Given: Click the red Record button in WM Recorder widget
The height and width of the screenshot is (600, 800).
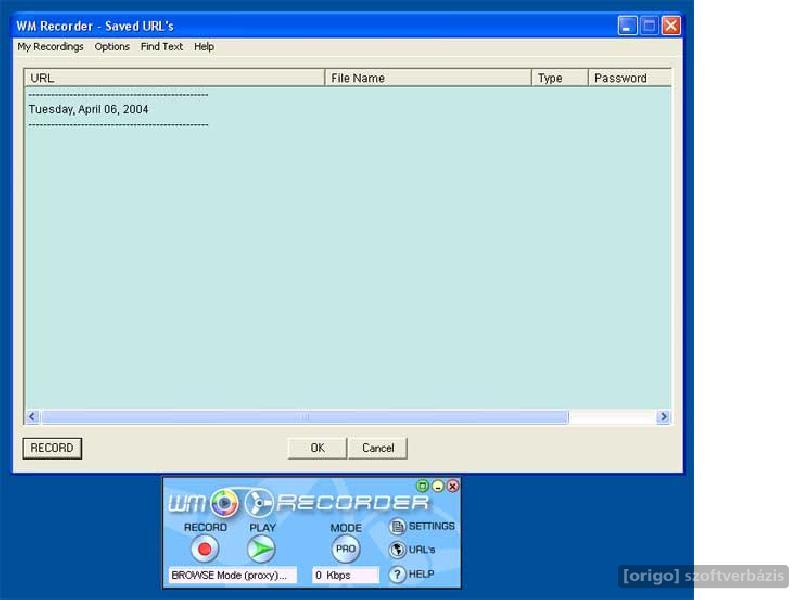Looking at the screenshot, I should (205, 549).
